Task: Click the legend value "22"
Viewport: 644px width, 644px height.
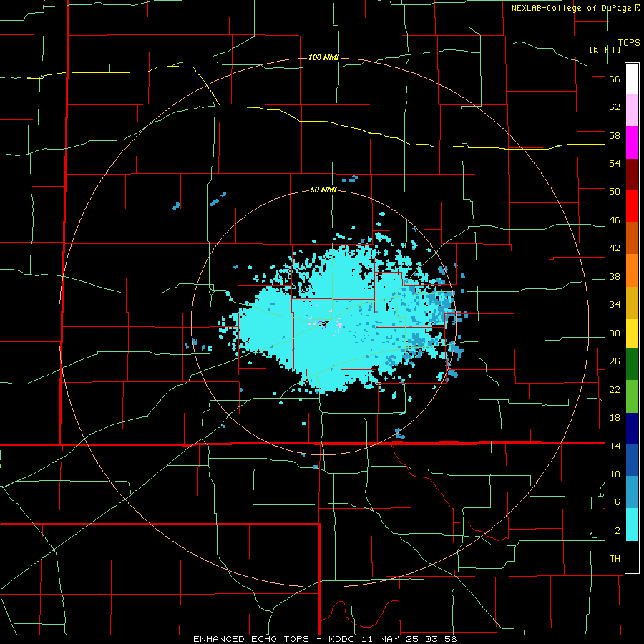Action: (615, 390)
